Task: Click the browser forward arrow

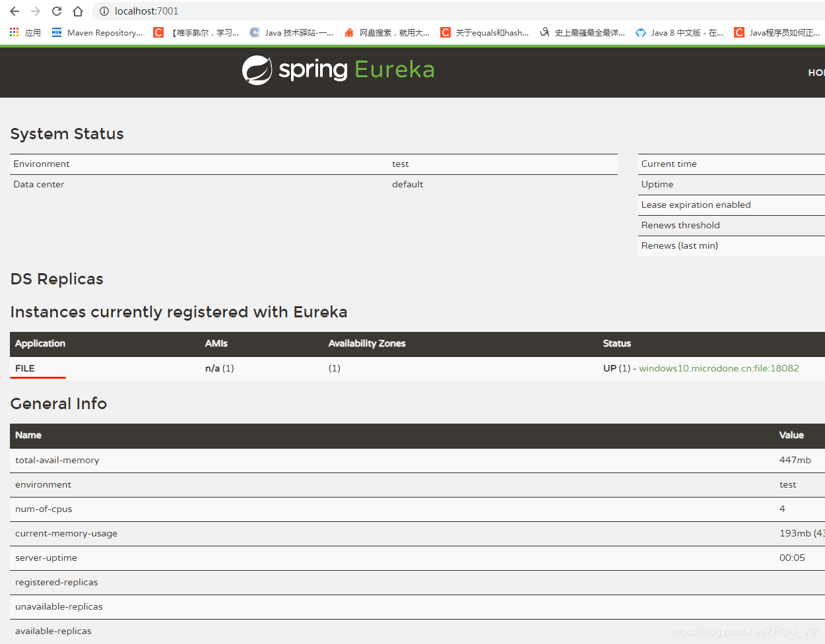Action: click(x=36, y=11)
